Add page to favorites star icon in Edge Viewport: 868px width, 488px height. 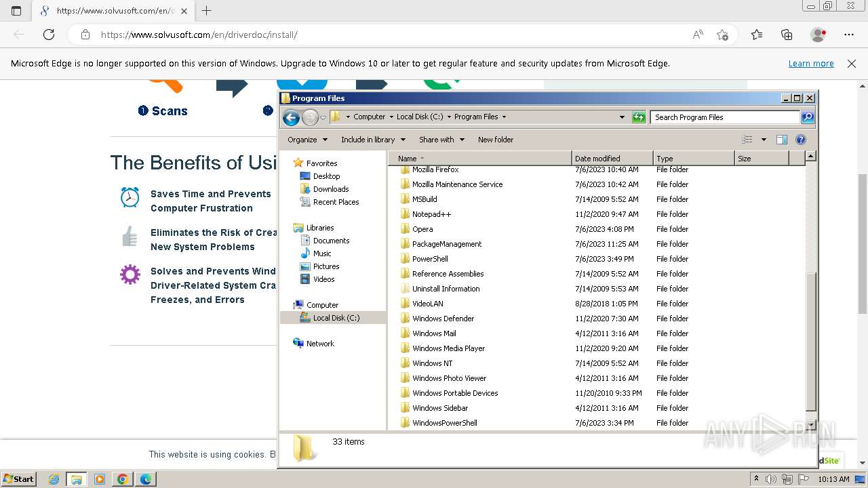click(x=723, y=35)
